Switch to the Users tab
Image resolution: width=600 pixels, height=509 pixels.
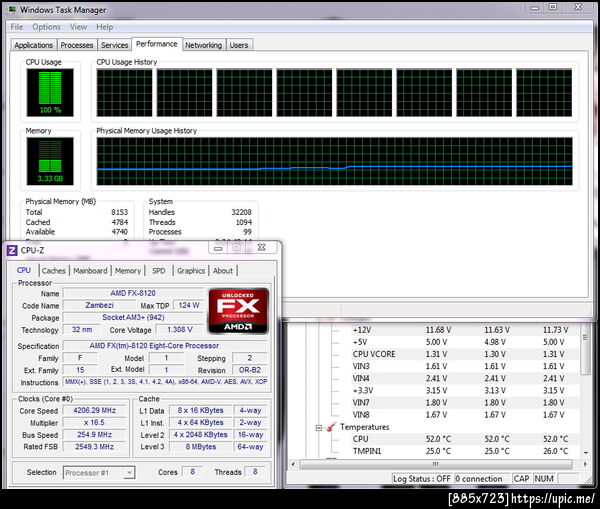239,45
